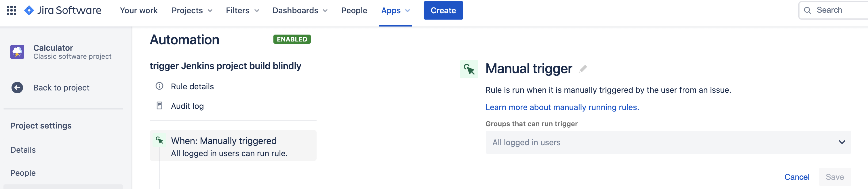Open Groups that can run trigger dropdown

(668, 142)
